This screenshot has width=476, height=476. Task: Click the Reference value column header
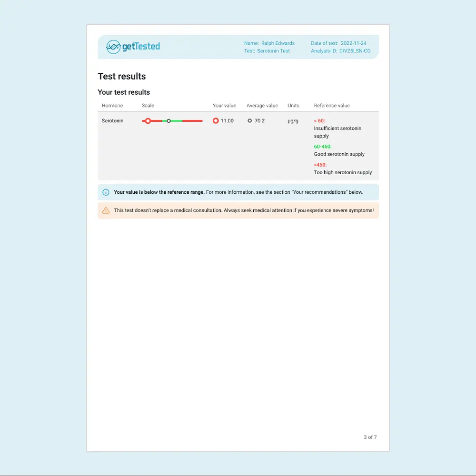tap(332, 106)
